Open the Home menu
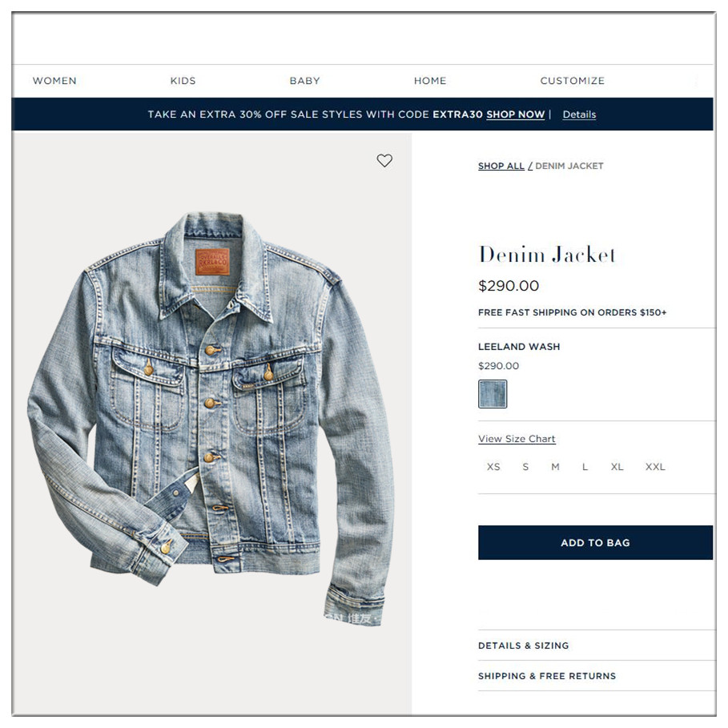Viewport: 728px width, 728px height. tap(430, 81)
